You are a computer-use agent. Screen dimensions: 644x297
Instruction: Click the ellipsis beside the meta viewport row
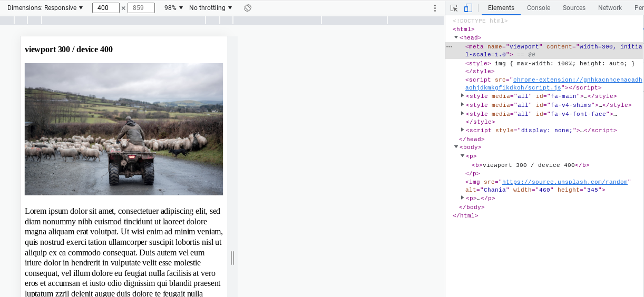(x=450, y=46)
